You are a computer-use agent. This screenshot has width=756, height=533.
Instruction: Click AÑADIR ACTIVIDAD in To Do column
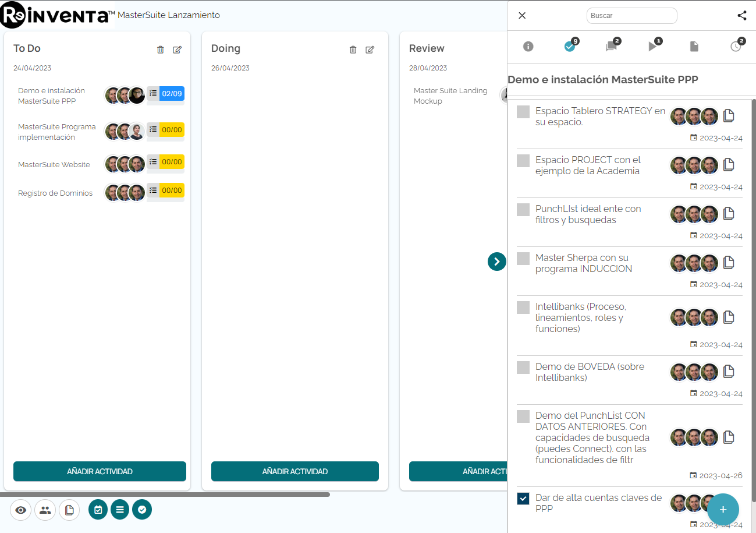tap(100, 471)
